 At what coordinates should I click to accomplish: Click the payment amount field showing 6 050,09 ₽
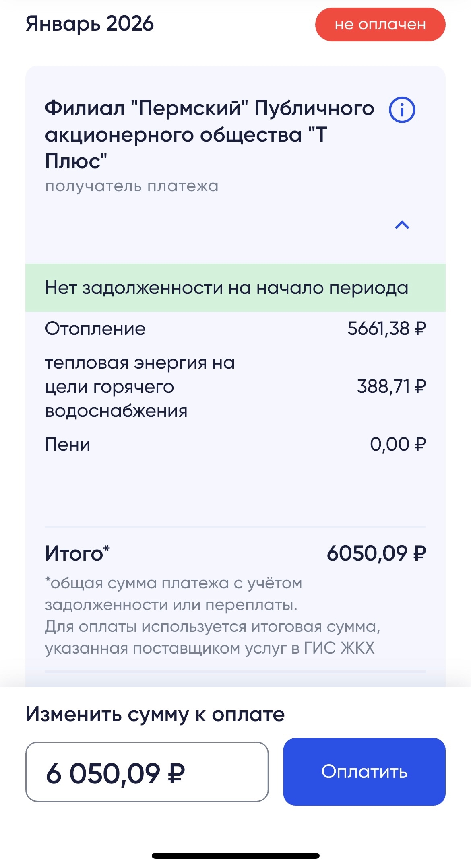pos(147,772)
